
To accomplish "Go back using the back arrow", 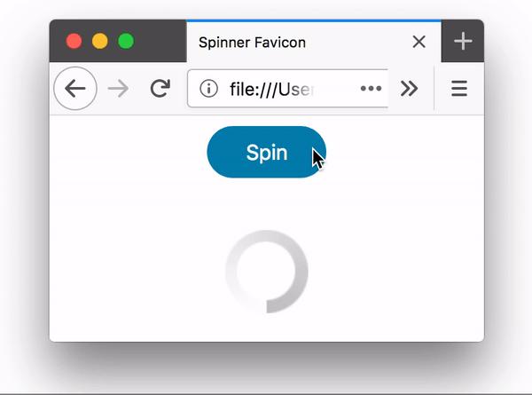I will [x=75, y=89].
